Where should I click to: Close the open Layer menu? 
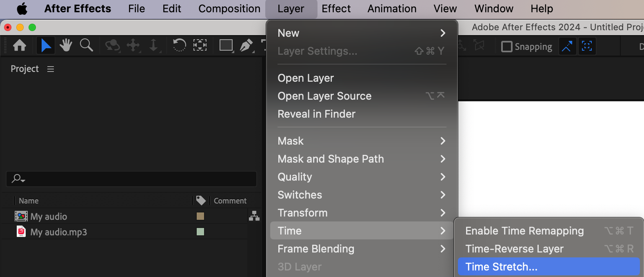click(291, 9)
